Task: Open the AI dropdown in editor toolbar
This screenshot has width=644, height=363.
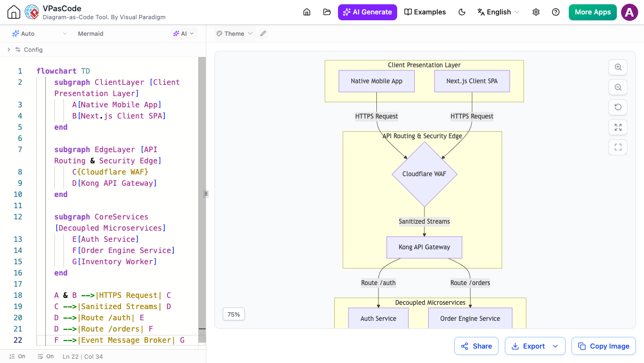Action: click(184, 34)
